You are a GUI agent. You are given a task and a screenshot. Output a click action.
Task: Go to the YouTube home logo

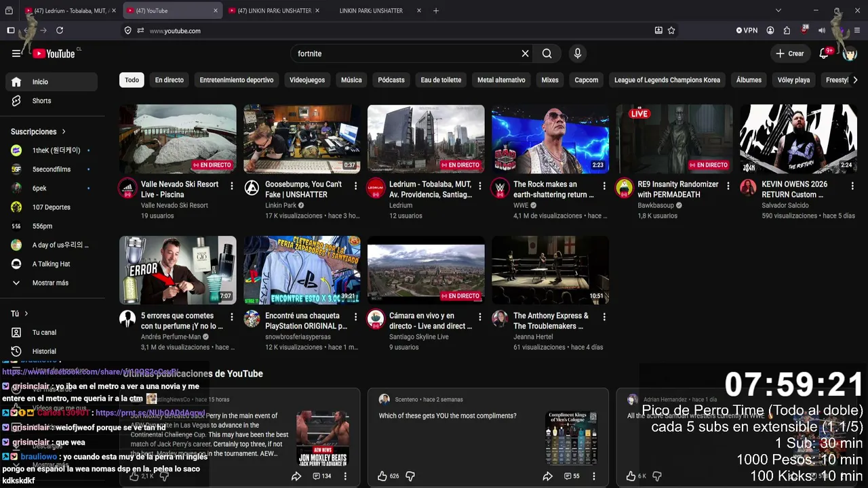(54, 54)
